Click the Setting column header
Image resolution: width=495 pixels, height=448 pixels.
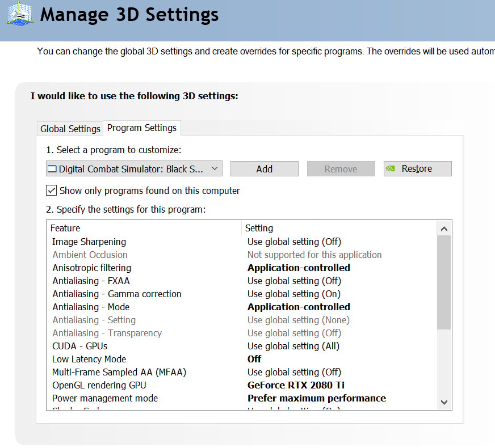(259, 228)
